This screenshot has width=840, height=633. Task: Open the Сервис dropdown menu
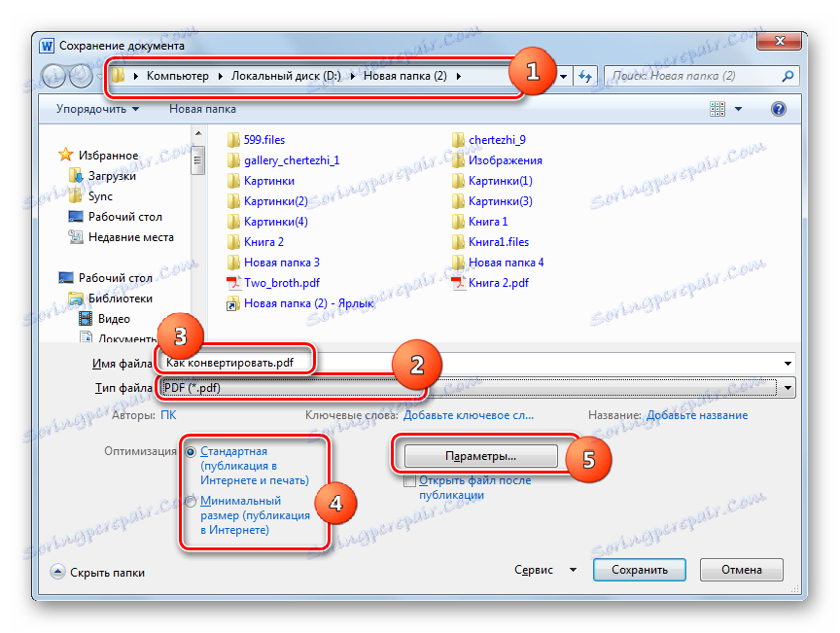545,570
